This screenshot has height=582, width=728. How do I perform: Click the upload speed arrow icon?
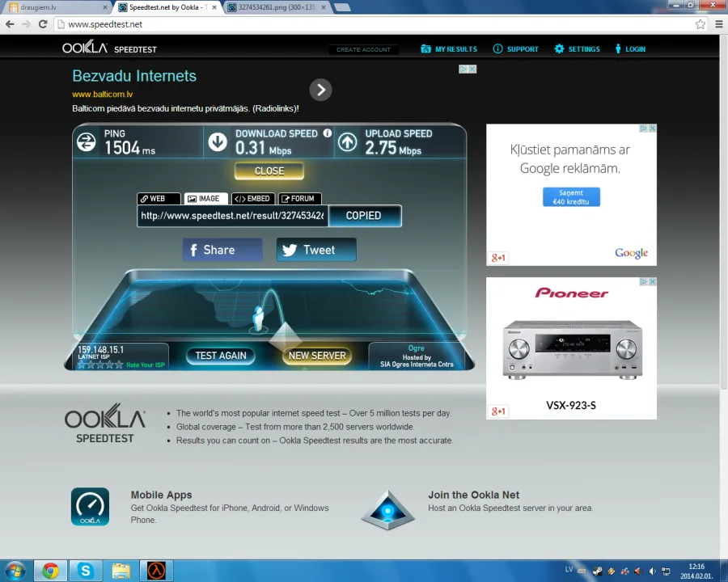point(347,142)
